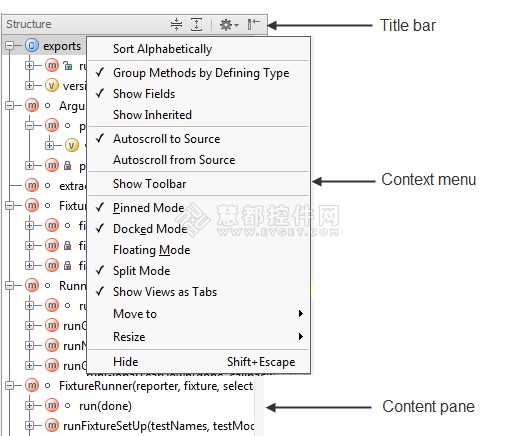Viewport: 509px width, 436px height.
Task: Expand the runFixtureSetUp node
Action: [29, 426]
